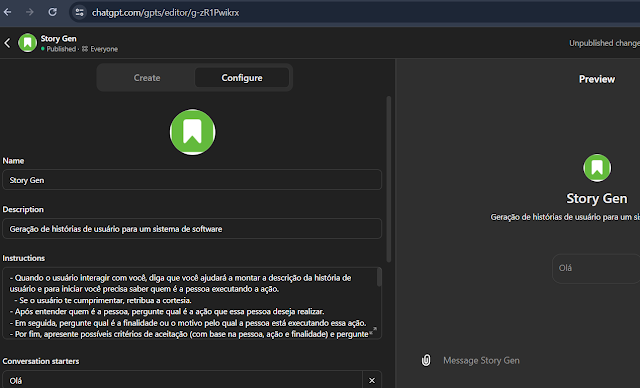The width and height of the screenshot is (640, 388).
Task: Go back with browser back arrow
Action: tap(7, 12)
